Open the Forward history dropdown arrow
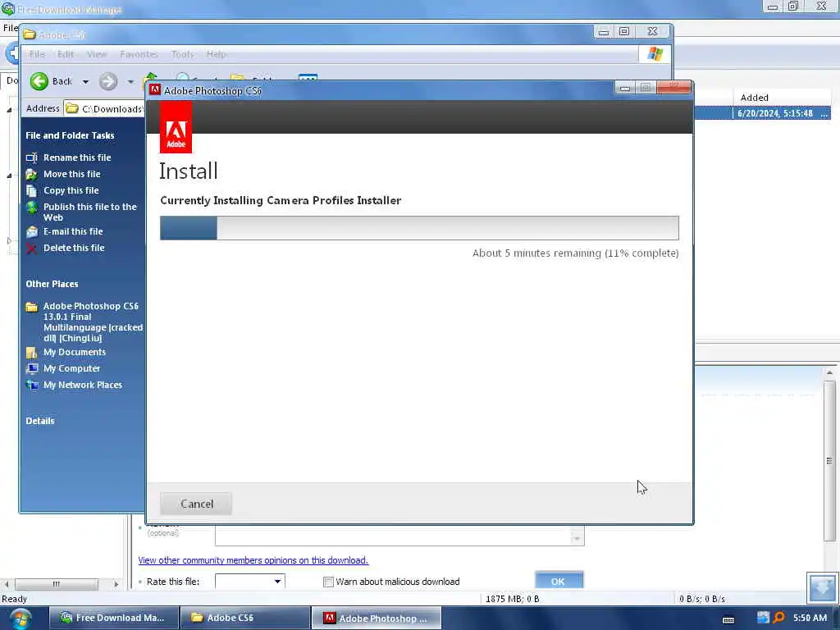This screenshot has height=630, width=840. 130,82
